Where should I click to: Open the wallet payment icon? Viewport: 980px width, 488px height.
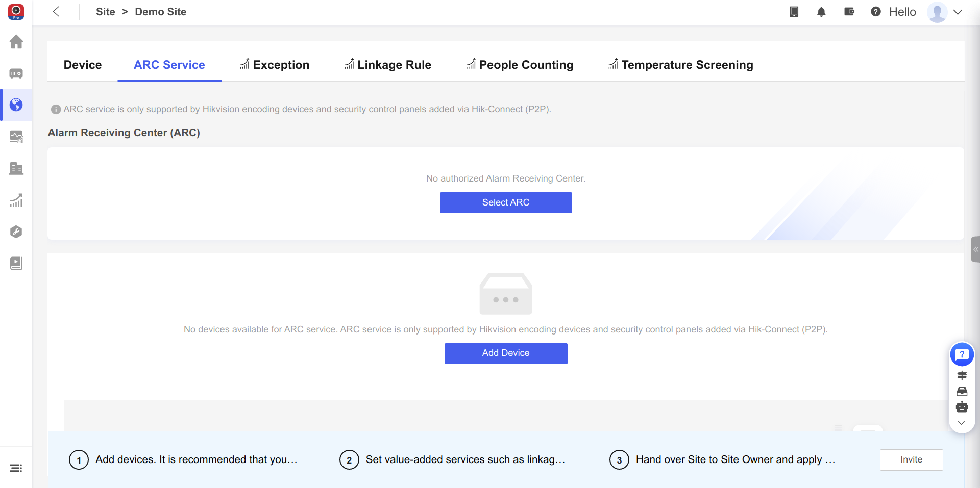click(849, 12)
